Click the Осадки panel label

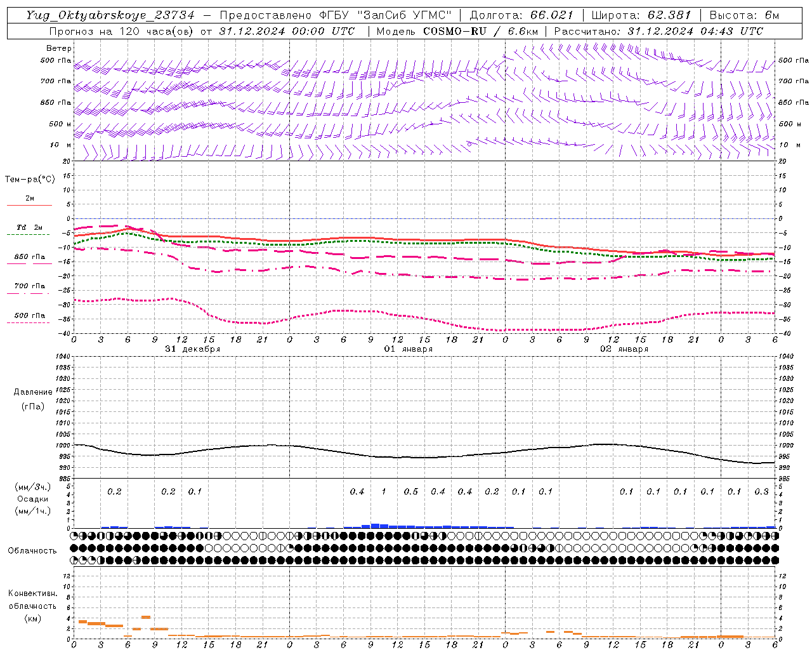pos(33,499)
